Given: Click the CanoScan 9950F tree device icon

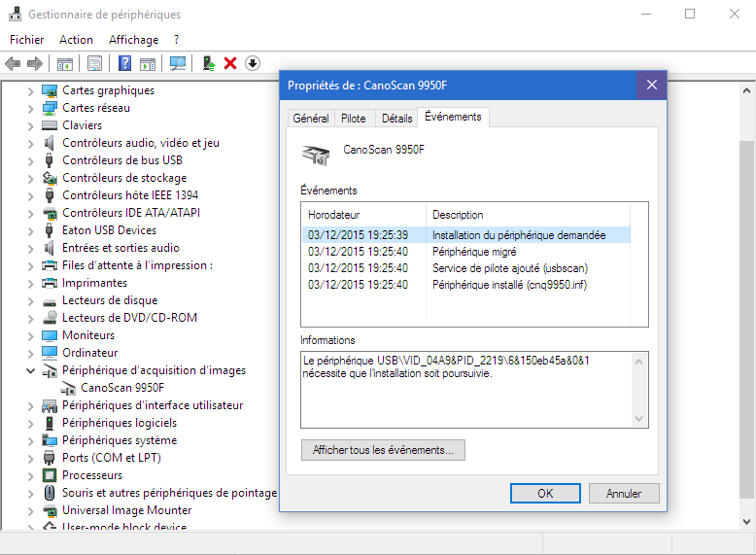Looking at the screenshot, I should (68, 388).
